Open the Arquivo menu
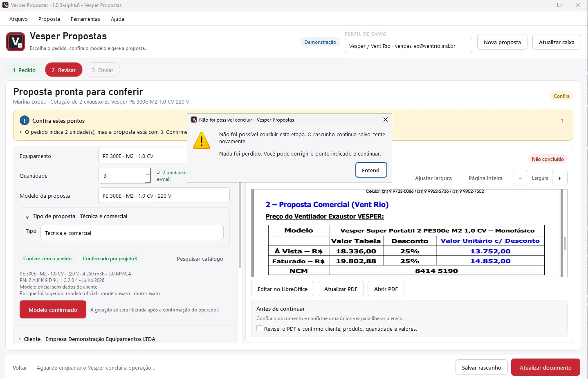This screenshot has height=379, width=588. pos(18,19)
